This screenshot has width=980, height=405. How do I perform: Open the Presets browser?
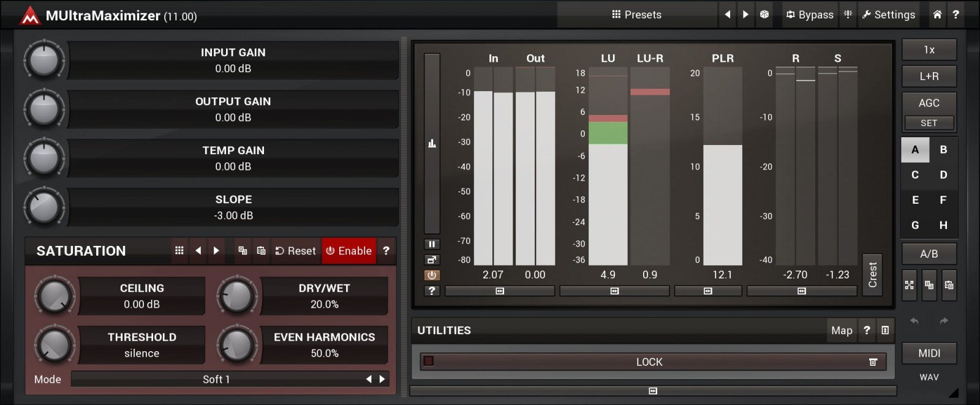coord(637,15)
